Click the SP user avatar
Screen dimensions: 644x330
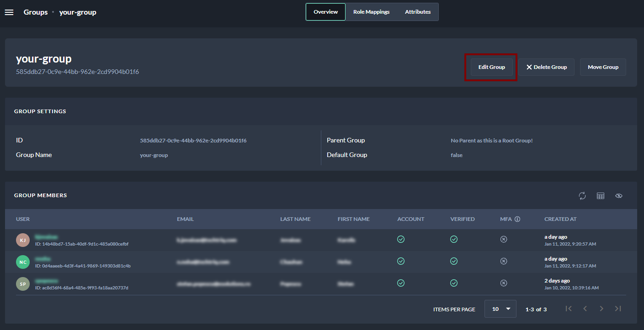23,284
